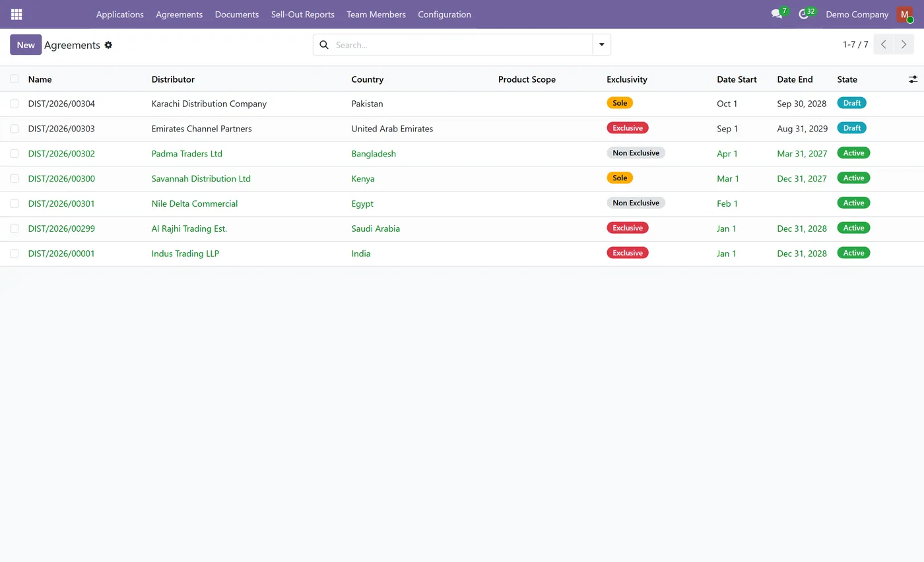
Task: Open the Demo Company switcher
Action: click(857, 15)
